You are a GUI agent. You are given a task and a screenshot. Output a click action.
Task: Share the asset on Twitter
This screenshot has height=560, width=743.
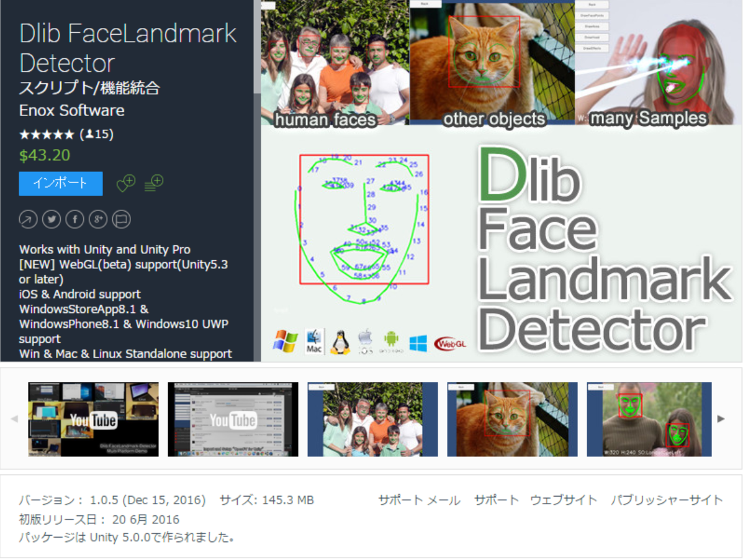[x=52, y=219]
